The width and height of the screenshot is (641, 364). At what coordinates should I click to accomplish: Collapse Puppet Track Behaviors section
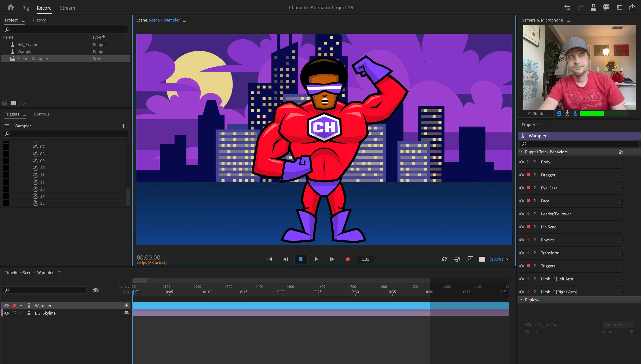click(x=521, y=152)
